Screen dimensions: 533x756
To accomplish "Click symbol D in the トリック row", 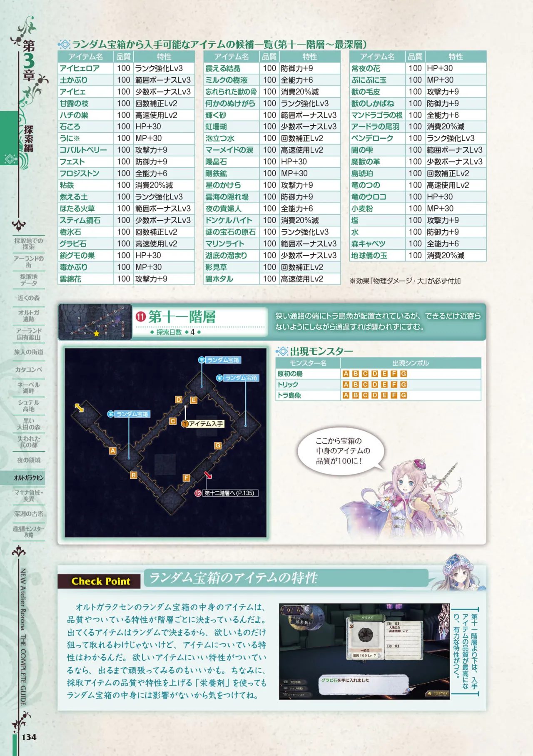I will (374, 385).
